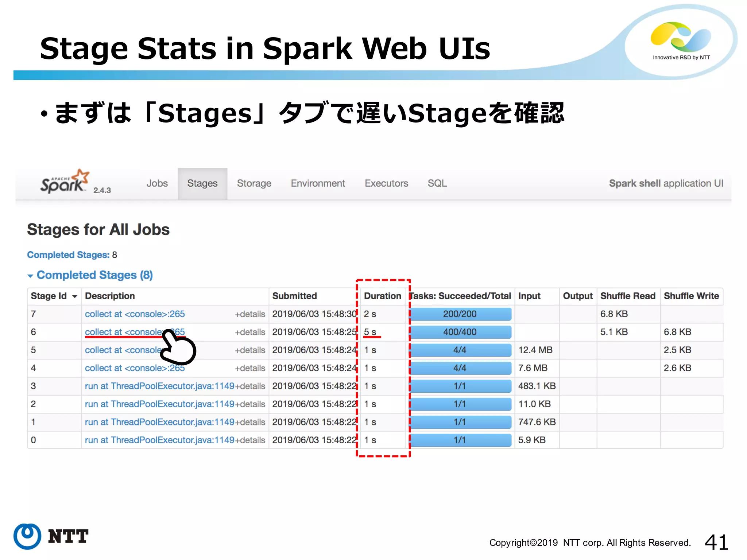Expand +details for stage 7

(250, 314)
